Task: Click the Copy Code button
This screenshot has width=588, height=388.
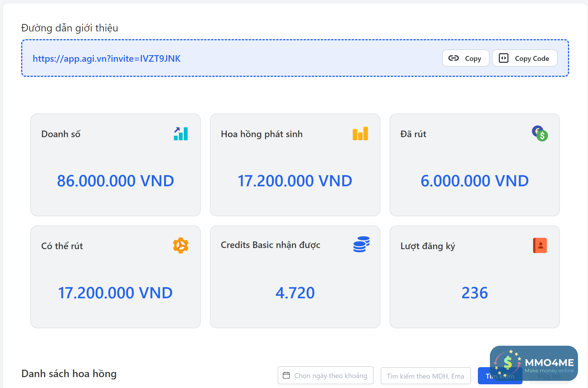Action: (525, 58)
